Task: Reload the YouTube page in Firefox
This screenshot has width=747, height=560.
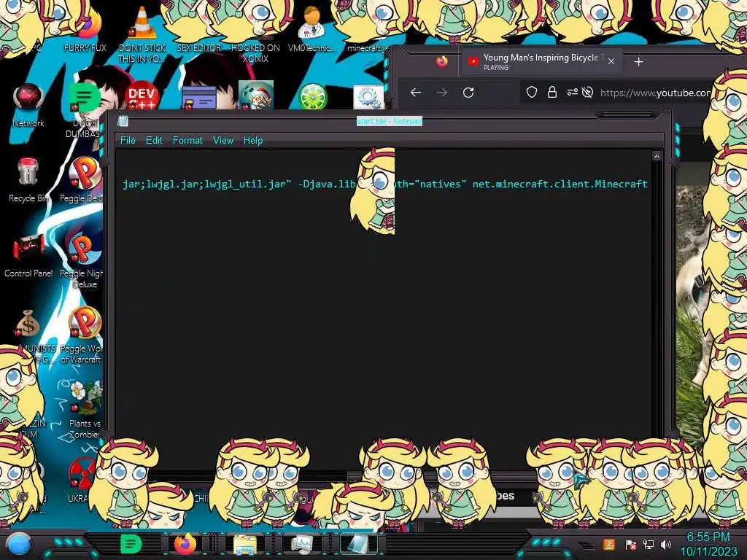Action: (x=468, y=93)
